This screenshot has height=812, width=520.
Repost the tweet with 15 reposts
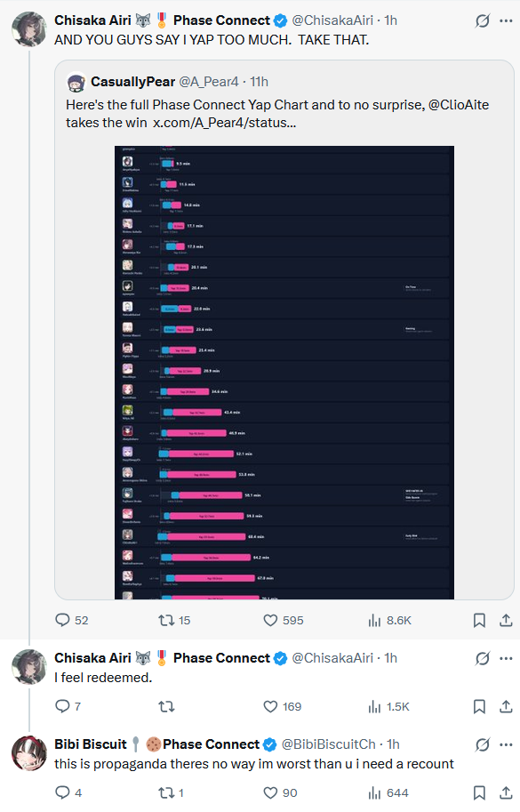point(174,620)
